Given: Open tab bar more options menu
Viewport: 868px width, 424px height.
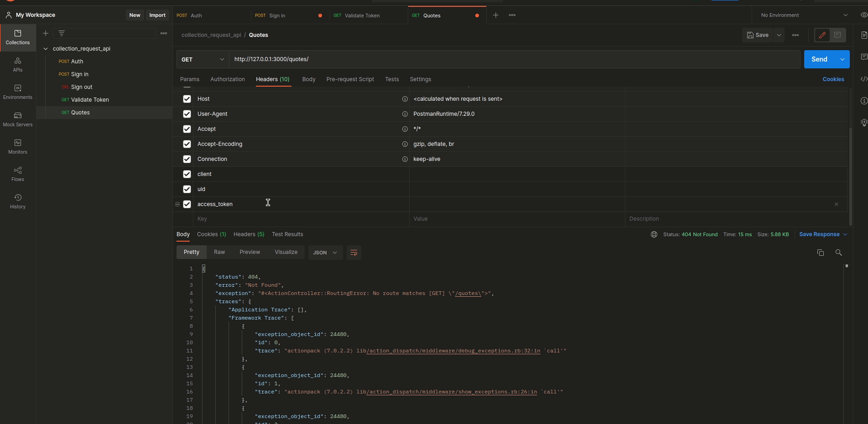Looking at the screenshot, I should [512, 15].
